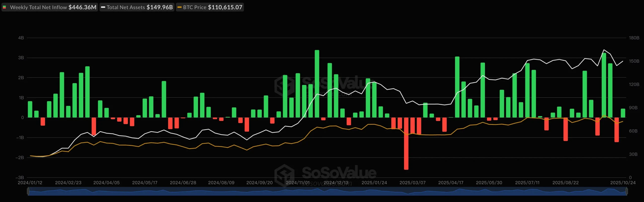Click the green-red Weekly Net Inflow legend icon
This screenshot has width=644, height=202.
[x=5, y=7]
